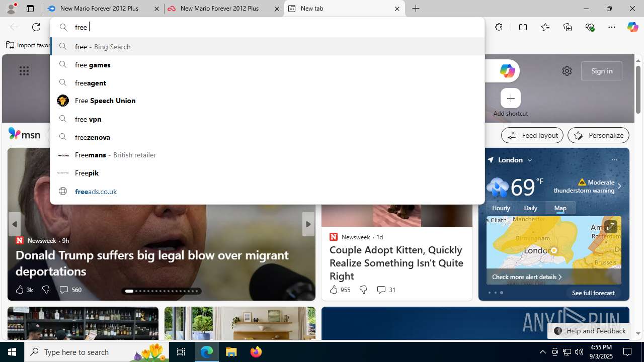Open the Trump migrant deportations headline

(x=152, y=263)
